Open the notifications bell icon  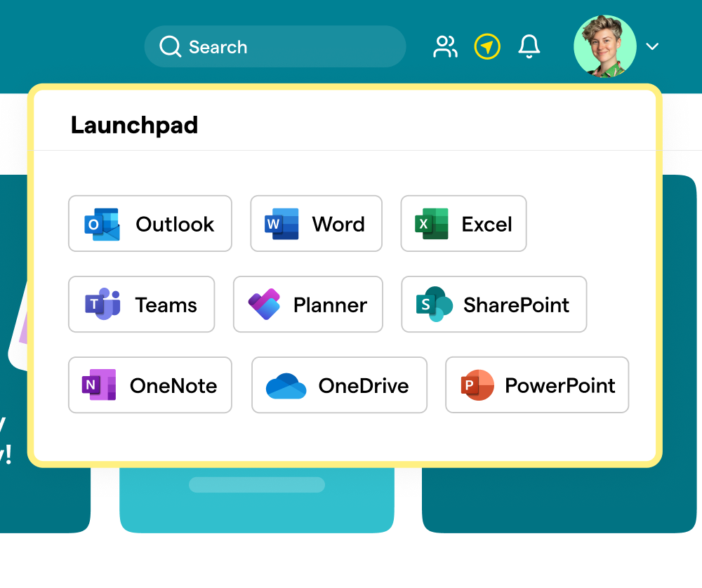[x=529, y=46]
